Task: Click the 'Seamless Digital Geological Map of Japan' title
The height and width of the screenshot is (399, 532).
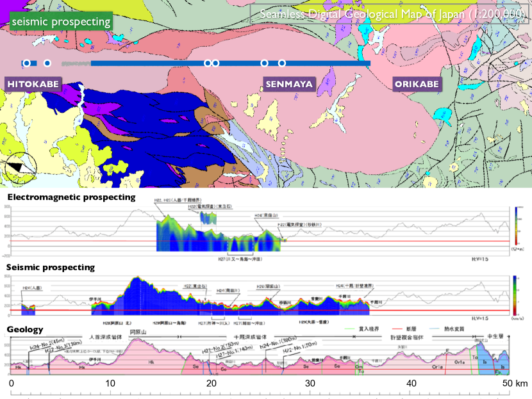Action: point(391,14)
